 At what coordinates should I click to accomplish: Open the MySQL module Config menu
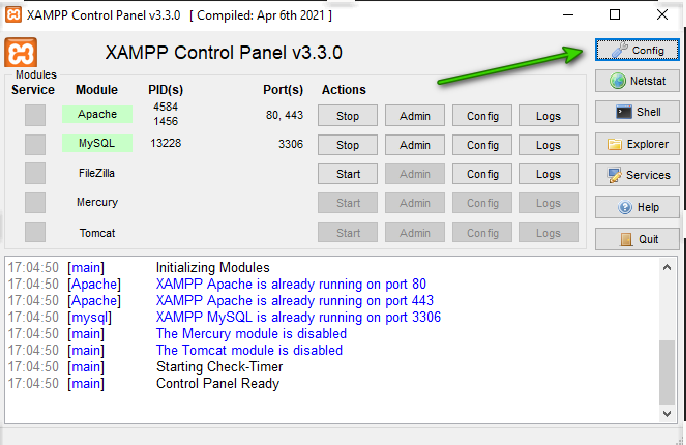(x=482, y=145)
